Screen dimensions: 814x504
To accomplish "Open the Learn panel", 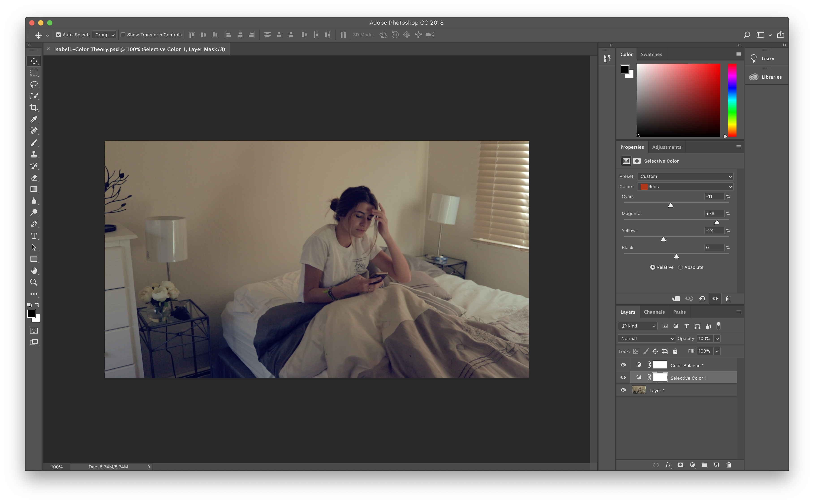I will click(767, 59).
